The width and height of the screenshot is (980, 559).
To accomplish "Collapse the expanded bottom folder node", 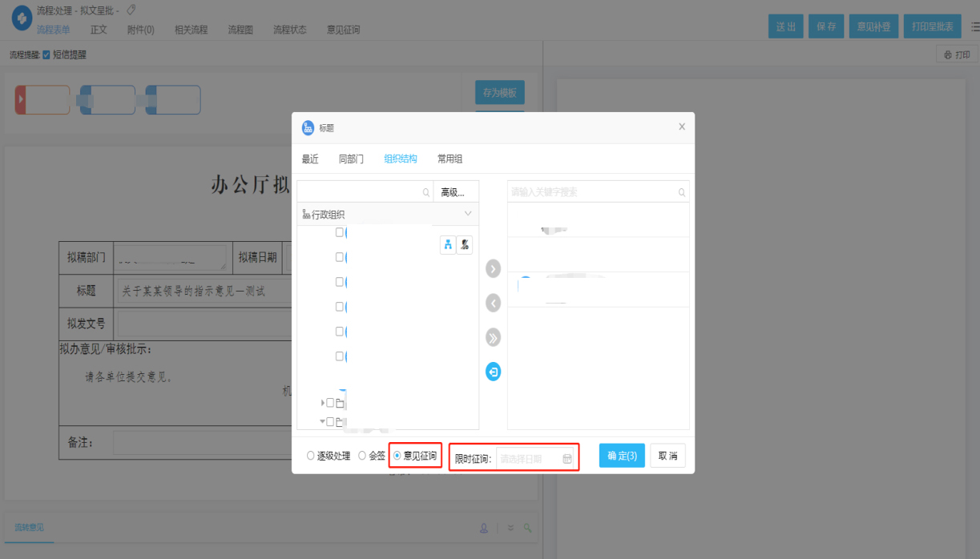I will 323,421.
